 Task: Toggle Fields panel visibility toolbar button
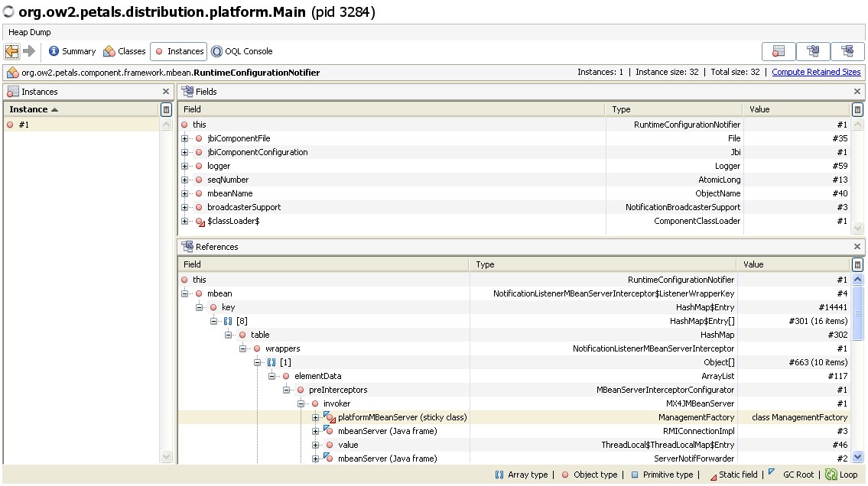pyautogui.click(x=813, y=51)
